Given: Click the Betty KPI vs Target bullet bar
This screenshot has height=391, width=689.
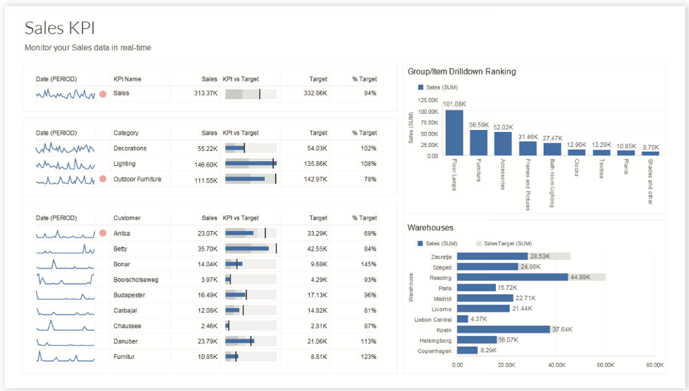Looking at the screenshot, I should point(251,249).
